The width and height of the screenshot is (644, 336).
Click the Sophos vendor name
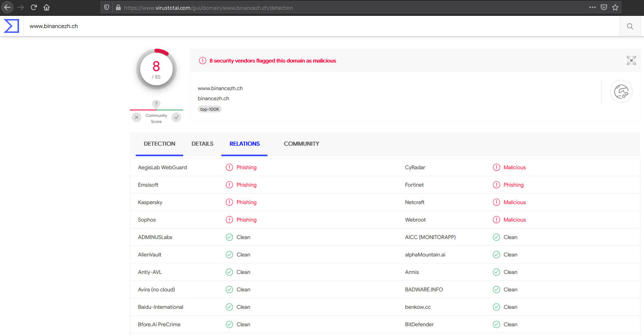147,220
